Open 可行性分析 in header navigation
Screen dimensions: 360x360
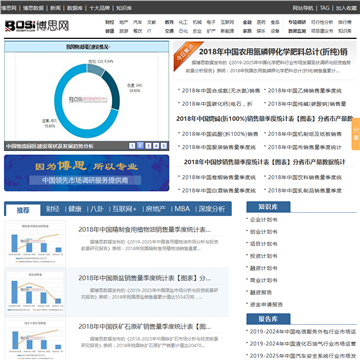tap(322, 22)
